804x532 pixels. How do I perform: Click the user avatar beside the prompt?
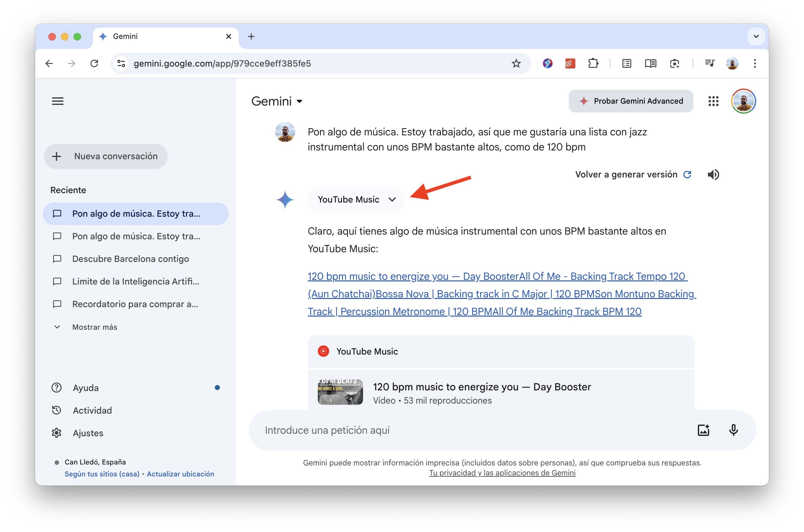tap(285, 132)
